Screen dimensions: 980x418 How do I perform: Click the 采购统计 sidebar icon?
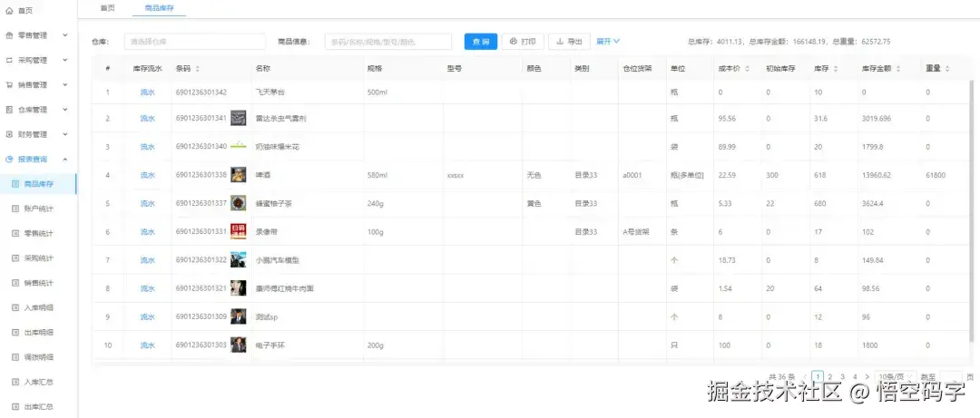click(16, 258)
